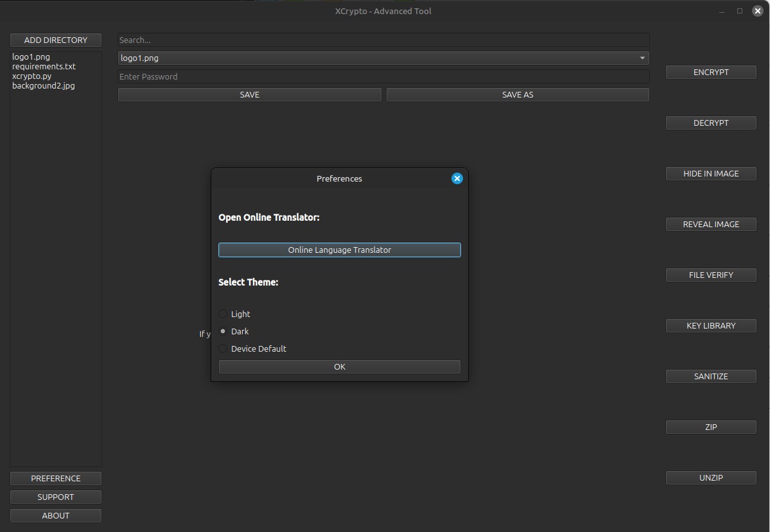Viewport: 770px width, 532px height.
Task: Click the ADD DIRECTORY button
Action: [55, 40]
